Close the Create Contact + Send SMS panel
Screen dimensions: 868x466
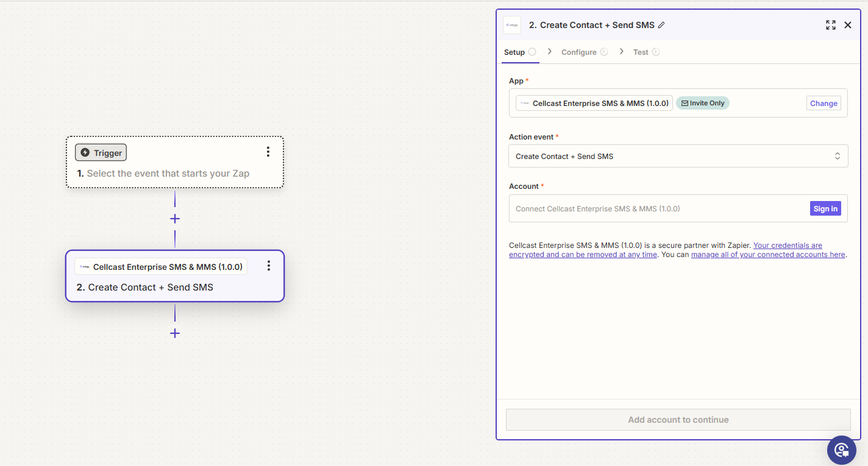click(x=848, y=25)
